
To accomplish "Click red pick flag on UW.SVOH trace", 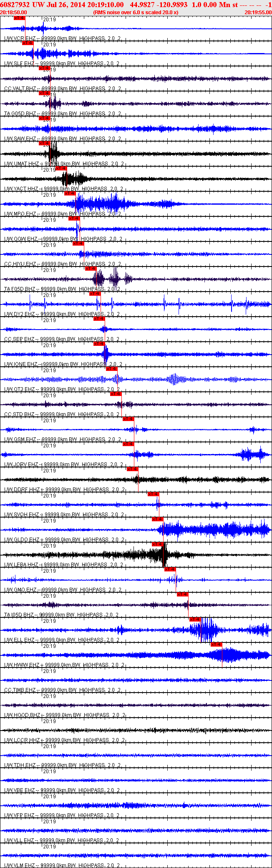I will coord(153,494).
